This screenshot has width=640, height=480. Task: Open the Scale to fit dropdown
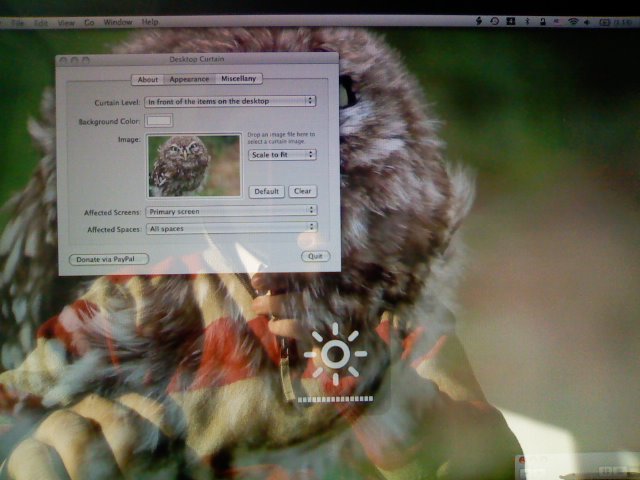click(x=282, y=155)
